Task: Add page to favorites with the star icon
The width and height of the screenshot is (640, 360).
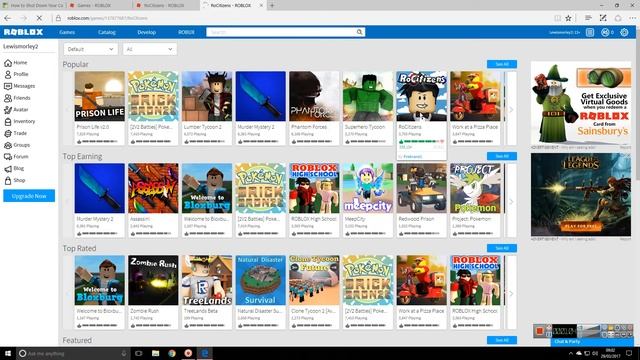Action: point(569,18)
